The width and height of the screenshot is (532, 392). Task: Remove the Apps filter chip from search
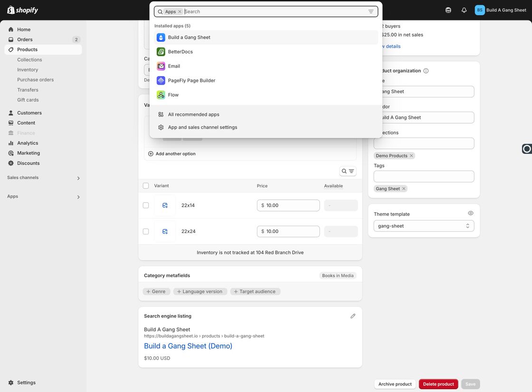180,11
